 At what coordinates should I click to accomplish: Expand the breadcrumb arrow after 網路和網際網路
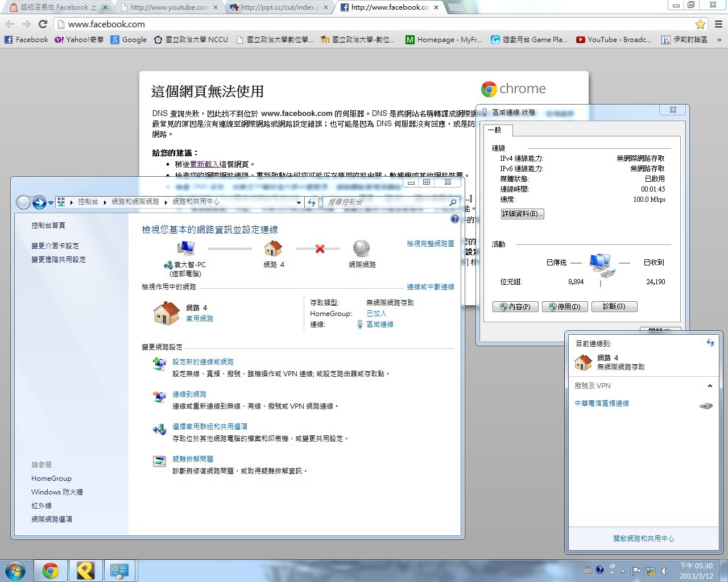click(166, 202)
